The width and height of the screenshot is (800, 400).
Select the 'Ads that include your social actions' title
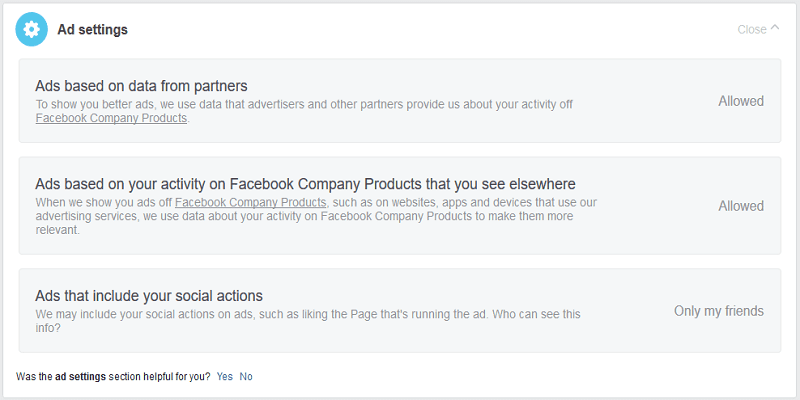149,295
